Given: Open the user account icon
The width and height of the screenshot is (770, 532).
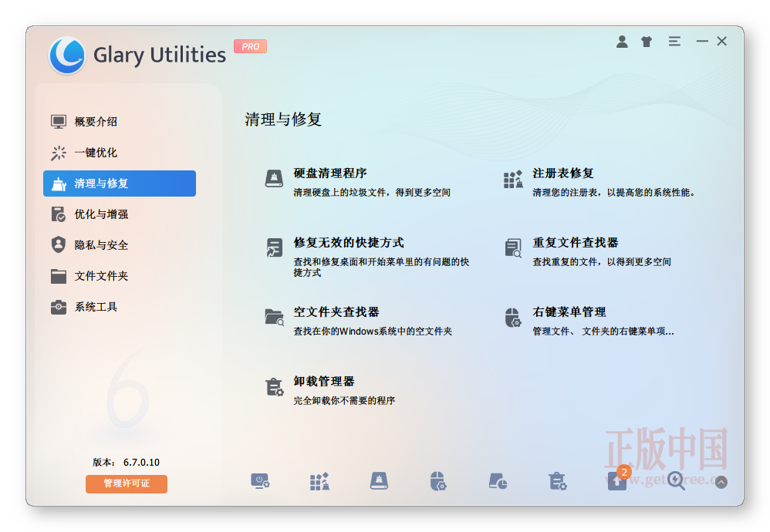Looking at the screenshot, I should click(622, 42).
